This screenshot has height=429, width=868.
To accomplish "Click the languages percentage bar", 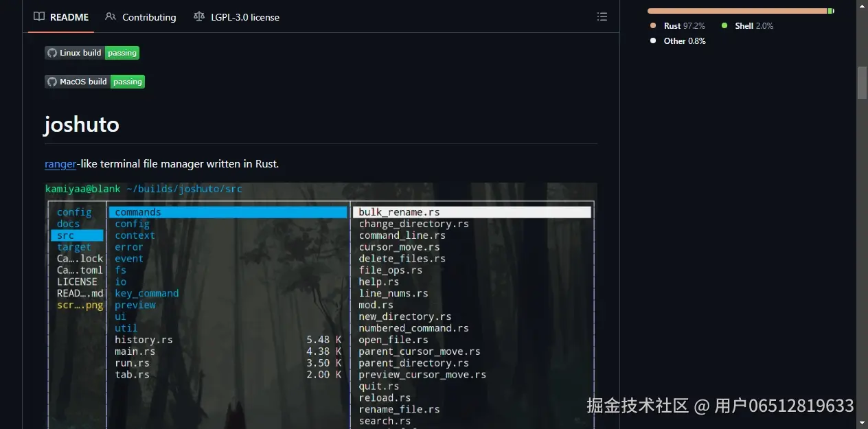I will tap(741, 11).
